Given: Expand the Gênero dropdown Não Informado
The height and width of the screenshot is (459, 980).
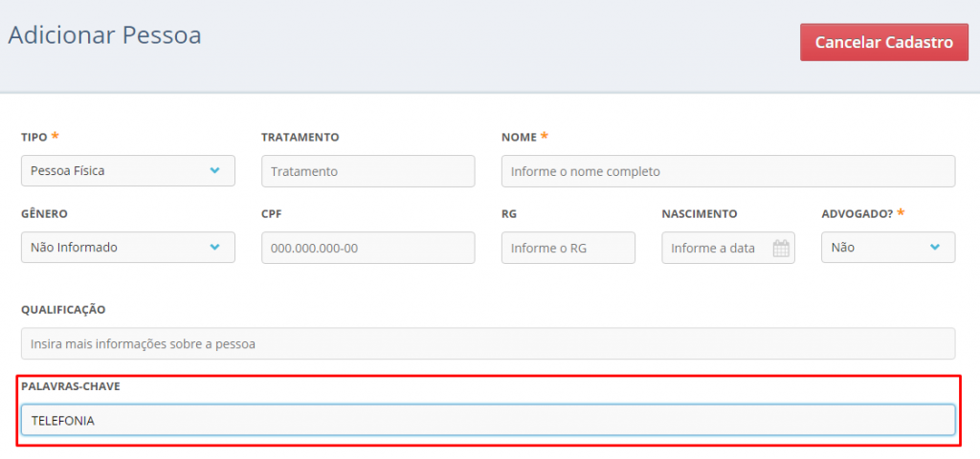Looking at the screenshot, I should pyautogui.click(x=128, y=248).
